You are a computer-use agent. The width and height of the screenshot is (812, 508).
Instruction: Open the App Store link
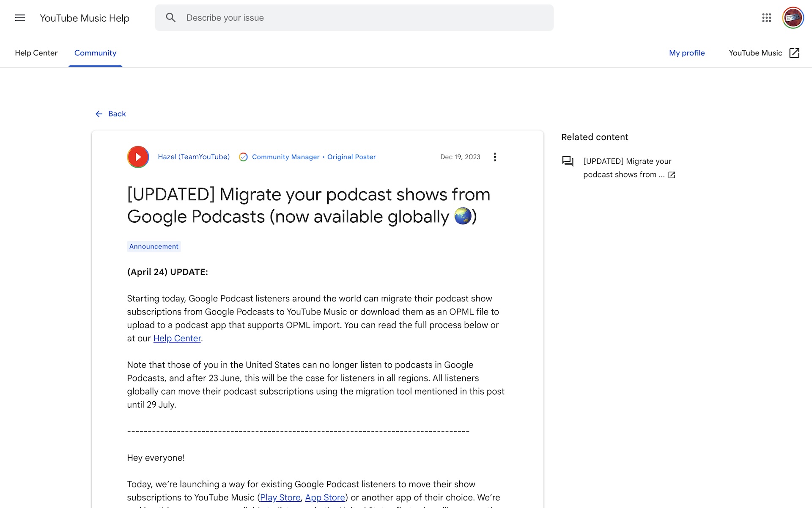pos(325,497)
